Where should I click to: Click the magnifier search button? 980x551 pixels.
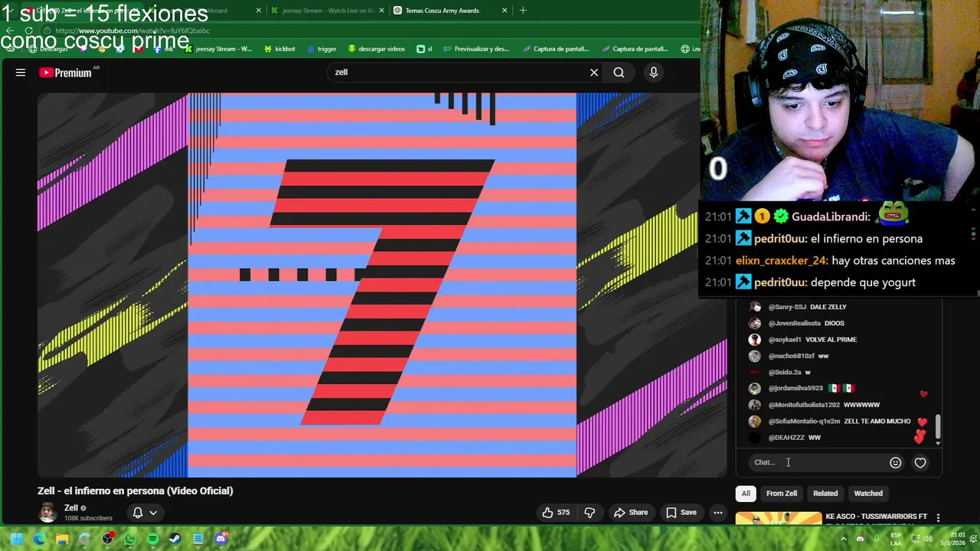(x=619, y=73)
